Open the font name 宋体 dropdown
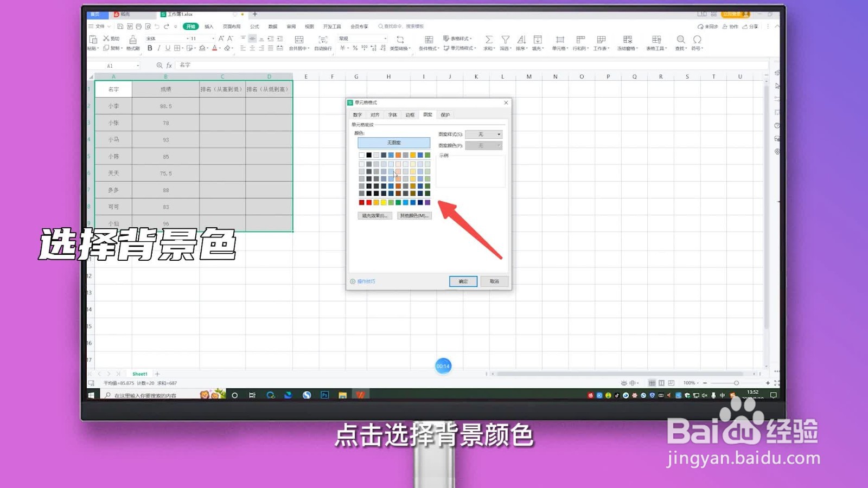Image resolution: width=868 pixels, height=488 pixels. [x=187, y=38]
